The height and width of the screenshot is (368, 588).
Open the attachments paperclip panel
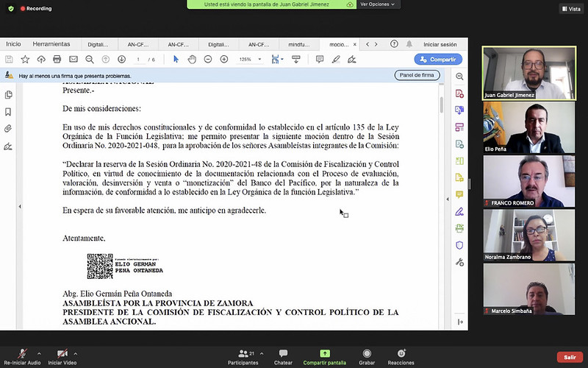coord(8,129)
